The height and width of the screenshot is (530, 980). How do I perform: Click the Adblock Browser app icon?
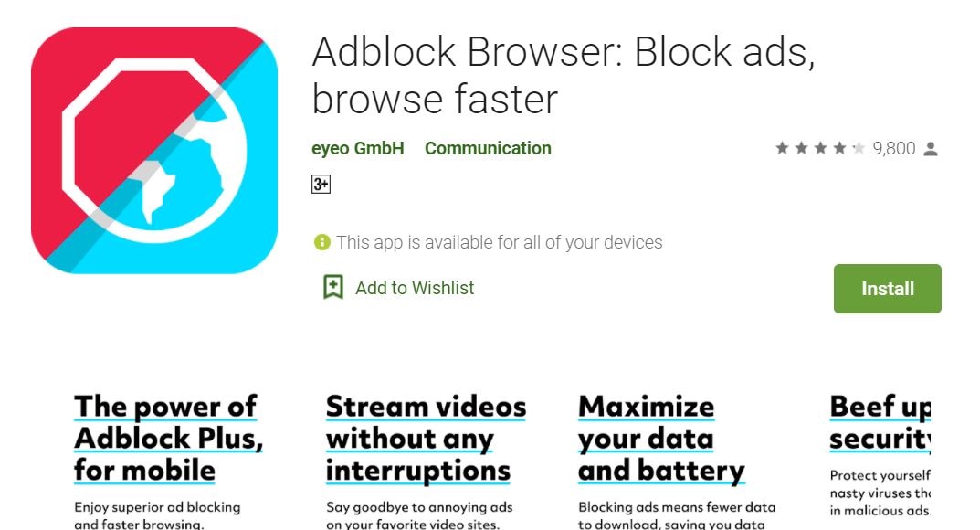tap(153, 151)
